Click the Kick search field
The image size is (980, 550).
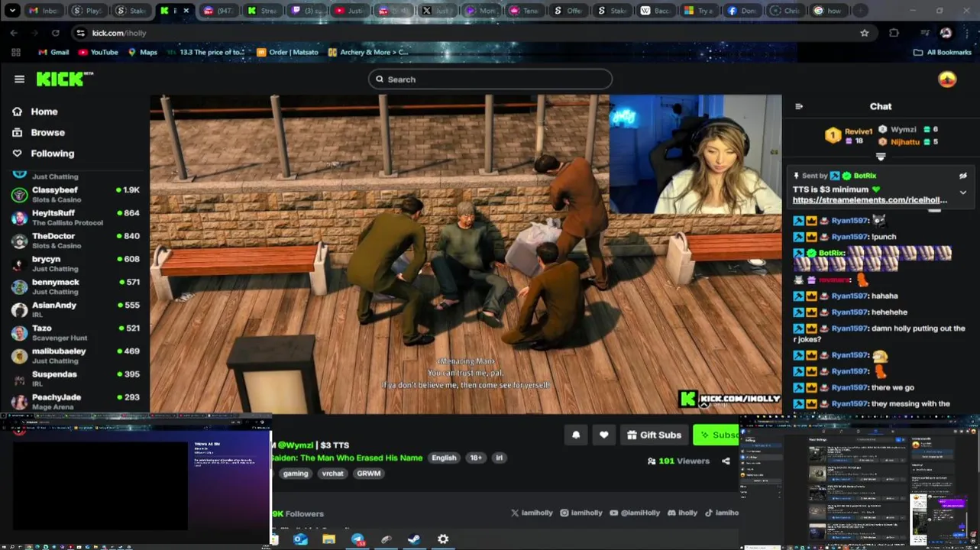(490, 79)
